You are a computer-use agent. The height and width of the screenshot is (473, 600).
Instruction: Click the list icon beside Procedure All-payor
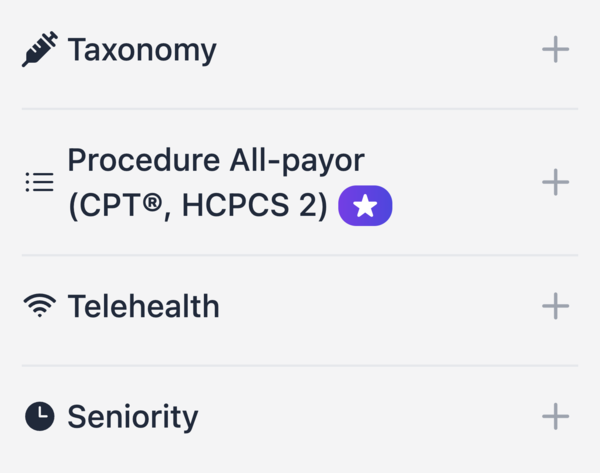click(x=39, y=182)
